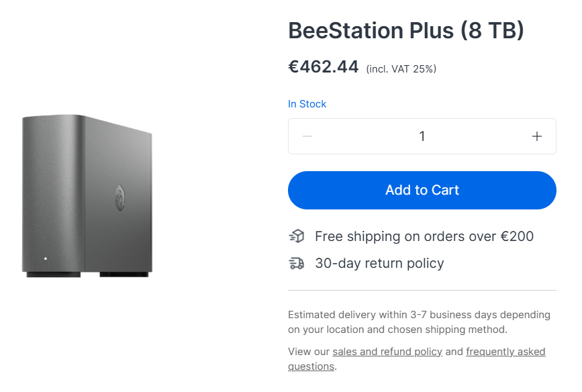
Task: Click the Free shipping over €200 text
Action: [424, 236]
